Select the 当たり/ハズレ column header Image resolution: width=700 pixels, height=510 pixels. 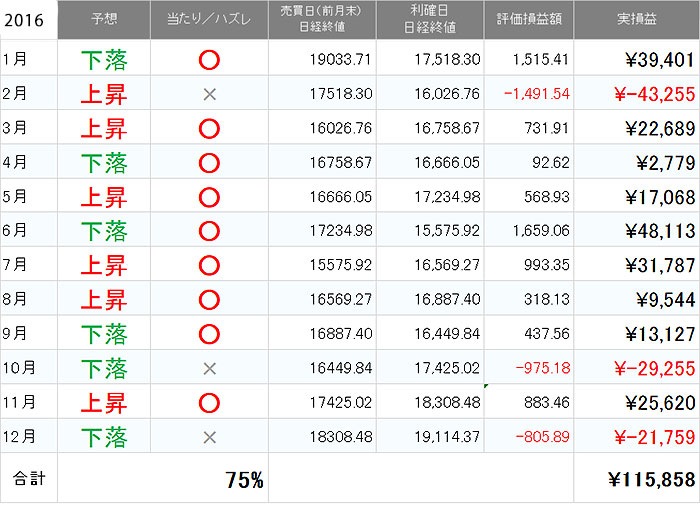pyautogui.click(x=209, y=19)
